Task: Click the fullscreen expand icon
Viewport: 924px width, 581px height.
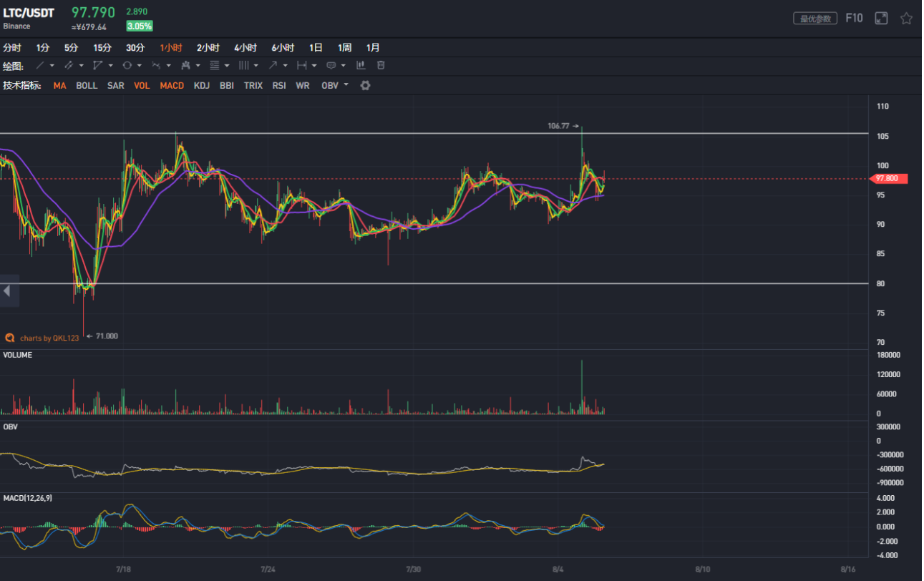Action: click(x=881, y=18)
